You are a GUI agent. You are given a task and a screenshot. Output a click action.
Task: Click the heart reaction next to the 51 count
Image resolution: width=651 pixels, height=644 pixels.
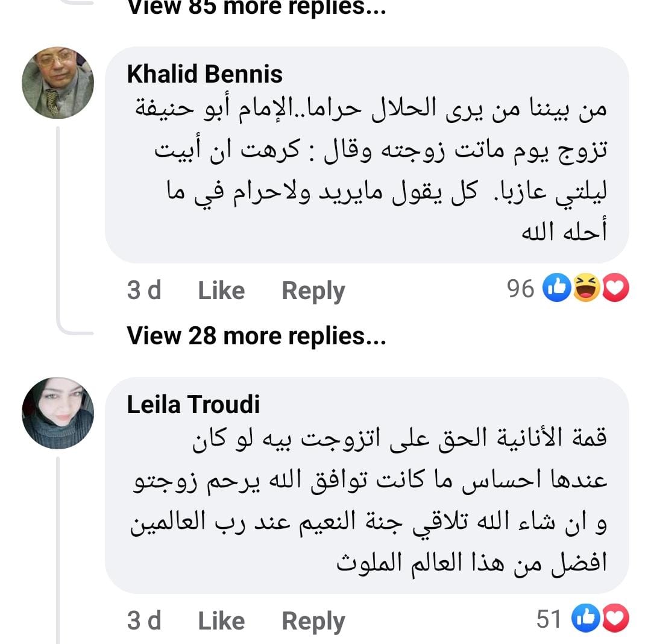click(x=615, y=620)
